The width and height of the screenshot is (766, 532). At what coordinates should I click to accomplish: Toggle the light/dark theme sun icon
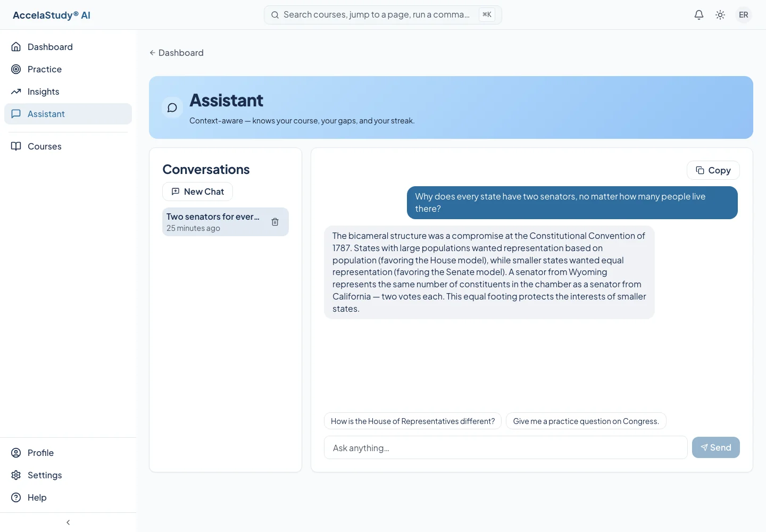pos(720,15)
